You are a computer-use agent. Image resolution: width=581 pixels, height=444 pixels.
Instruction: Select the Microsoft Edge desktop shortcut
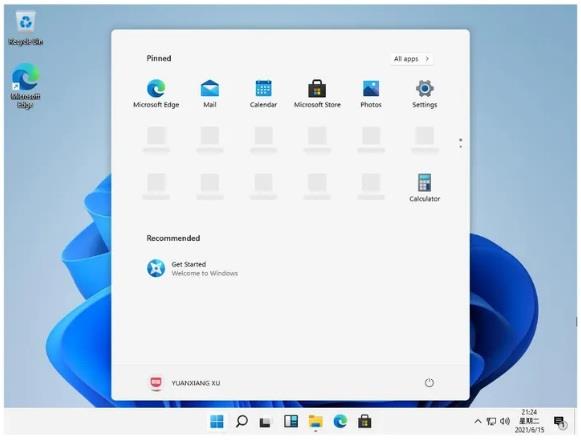26,86
